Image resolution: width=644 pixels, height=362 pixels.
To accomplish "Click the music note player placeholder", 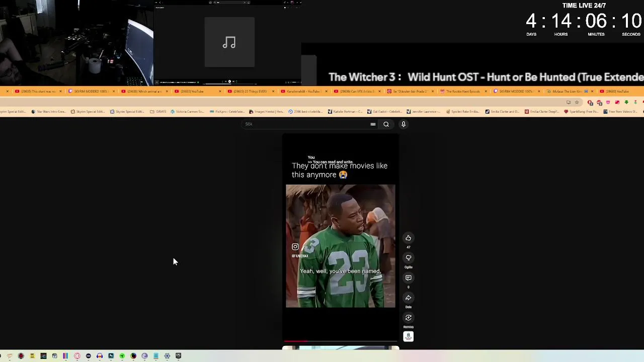I will (x=229, y=42).
